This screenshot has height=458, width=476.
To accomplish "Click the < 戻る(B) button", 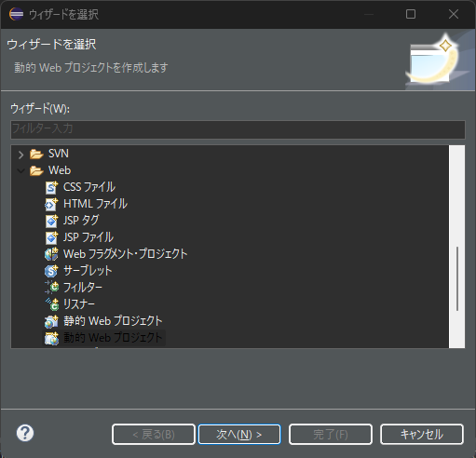I will (154, 435).
